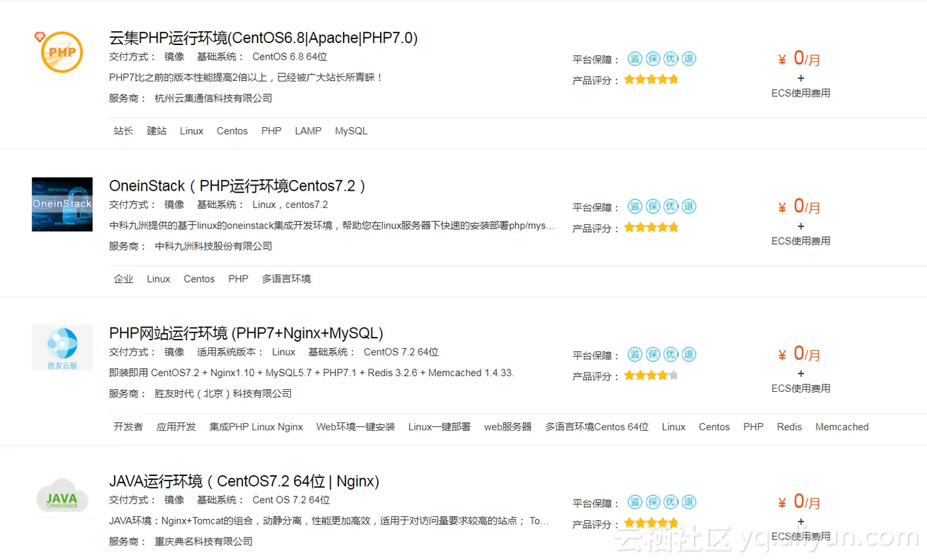Screen dimensions: 927x560
Task: Select the 站长 tag under 云集PHP运行环境
Action: [124, 131]
